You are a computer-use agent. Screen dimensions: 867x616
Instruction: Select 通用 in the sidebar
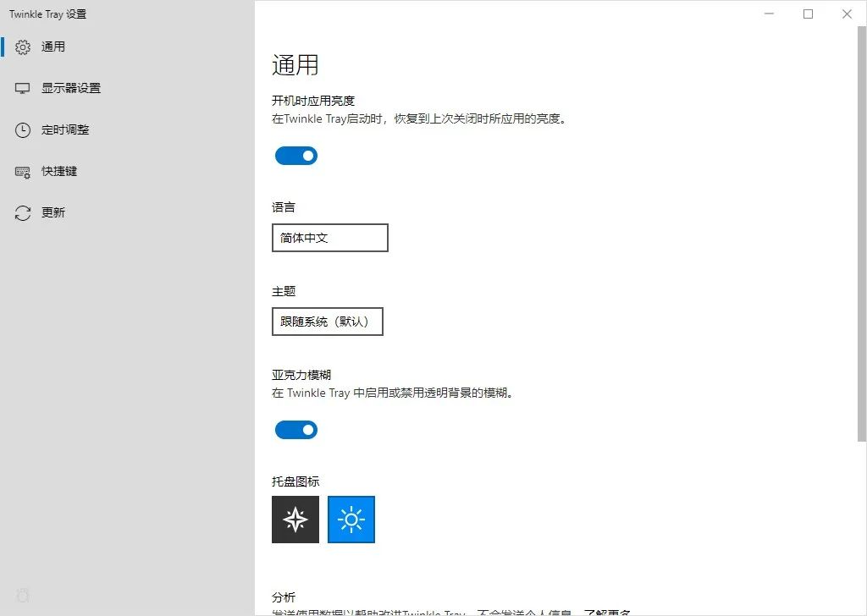[52, 47]
